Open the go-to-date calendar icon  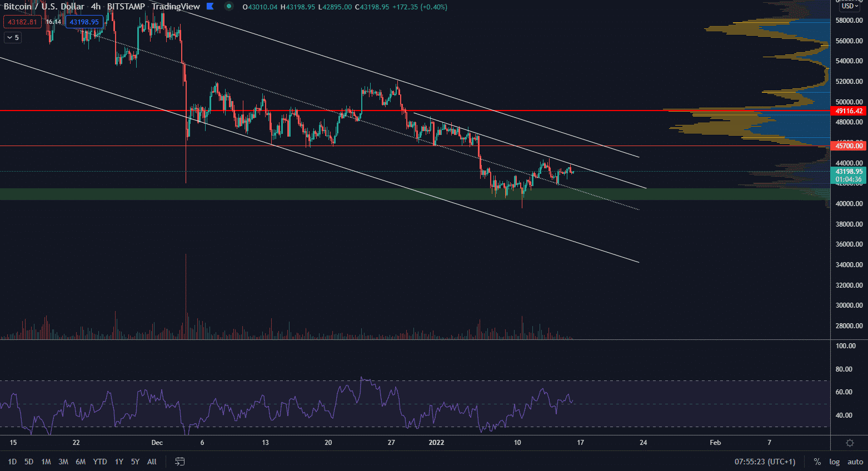coord(179,462)
